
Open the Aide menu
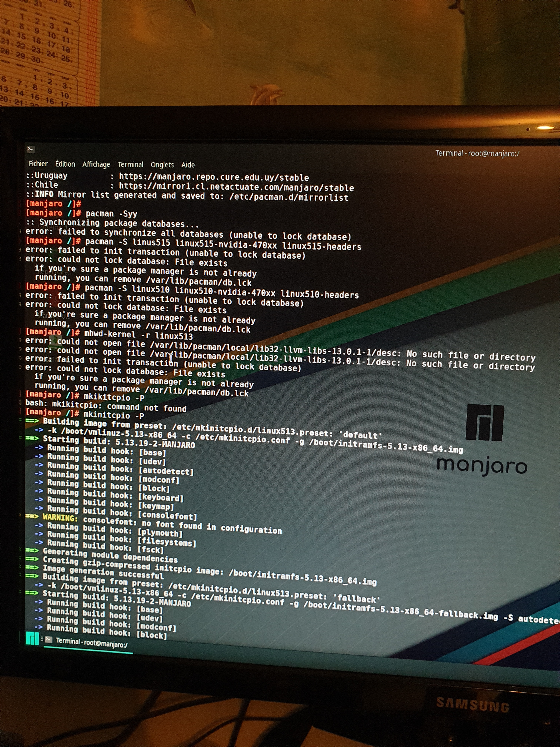pos(188,165)
